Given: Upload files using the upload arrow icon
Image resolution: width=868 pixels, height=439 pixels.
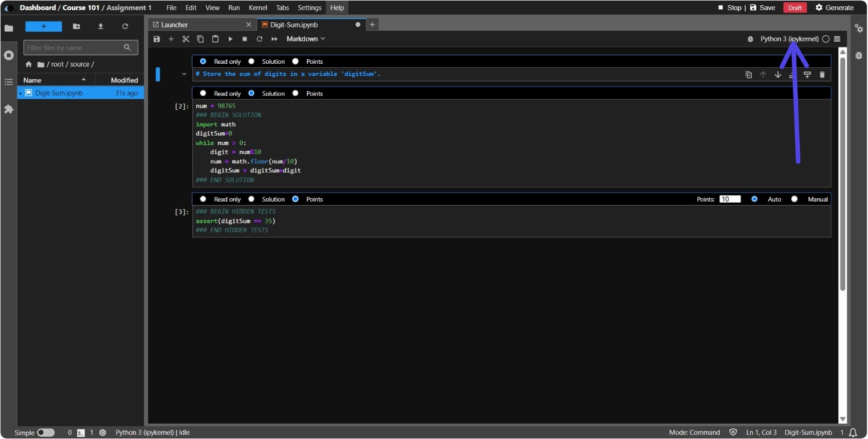Looking at the screenshot, I should (101, 26).
